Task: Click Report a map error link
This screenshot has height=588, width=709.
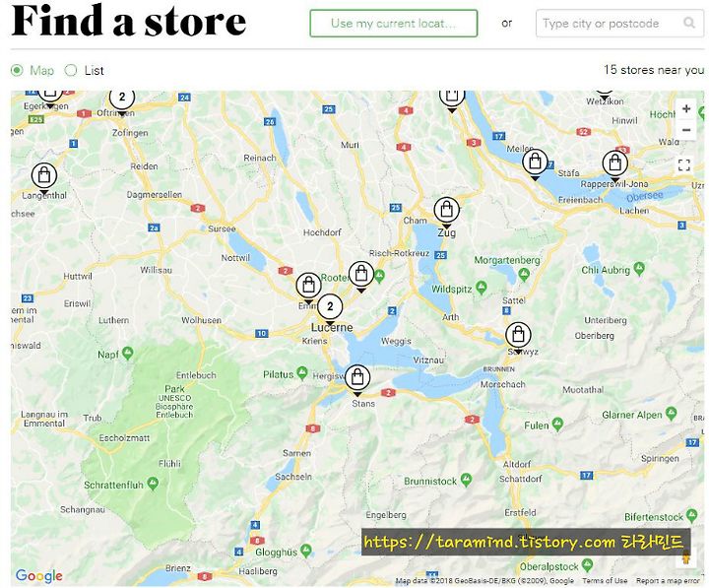Action: (668, 580)
